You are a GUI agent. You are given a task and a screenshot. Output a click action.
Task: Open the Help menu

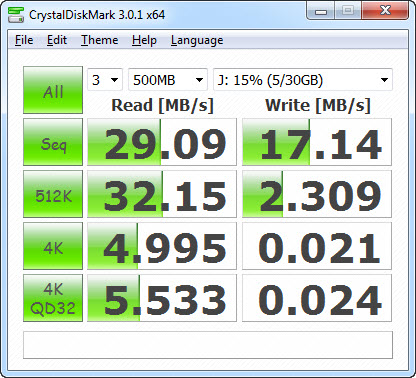click(144, 40)
